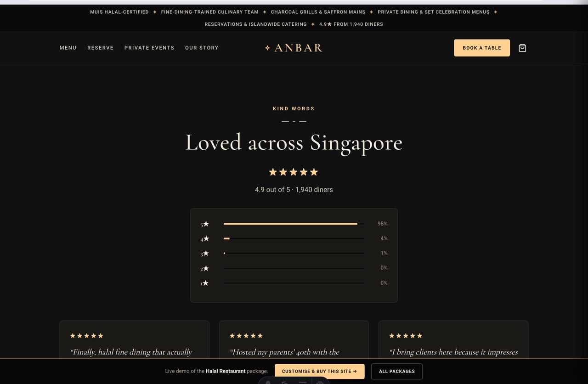Viewport: 588px width, 384px height.
Task: Click the star icon in the 3★ row
Action: click(x=206, y=253)
